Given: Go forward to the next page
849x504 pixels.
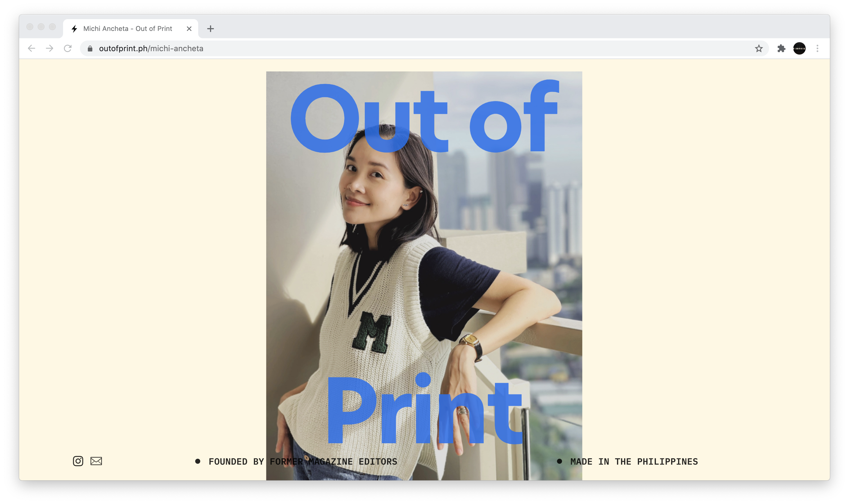Looking at the screenshot, I should point(50,49).
